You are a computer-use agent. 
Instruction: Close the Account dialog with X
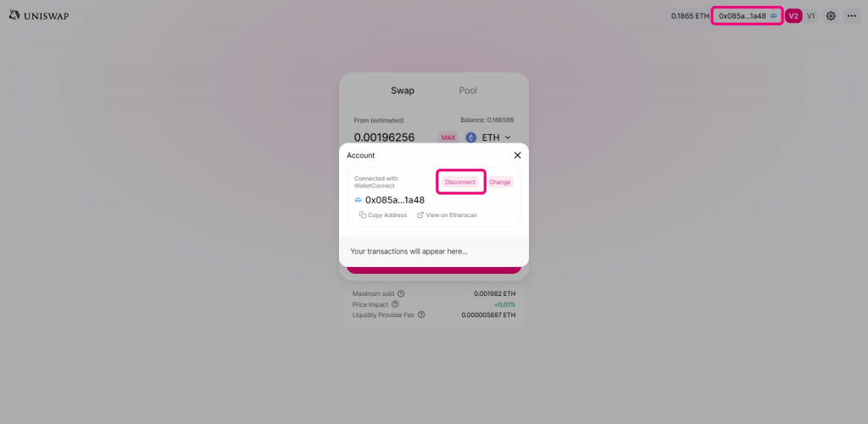[517, 155]
